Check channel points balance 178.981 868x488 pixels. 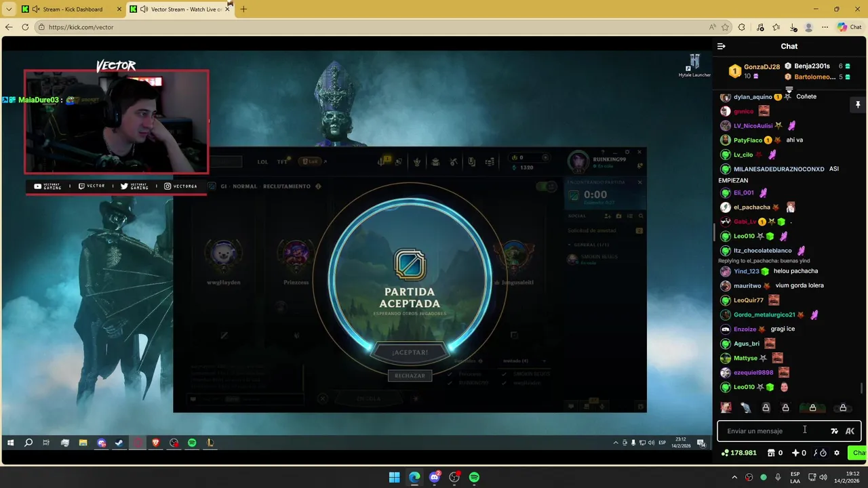[739, 453]
